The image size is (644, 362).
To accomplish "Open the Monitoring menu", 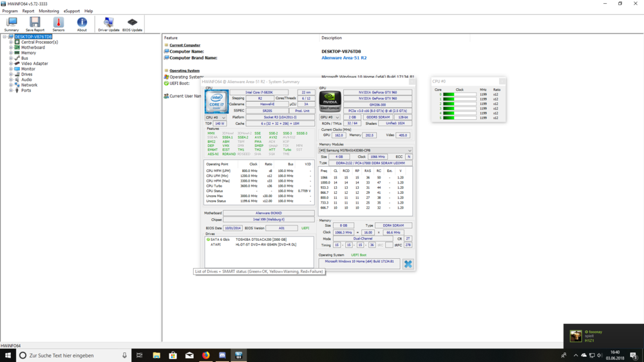I will (49, 11).
